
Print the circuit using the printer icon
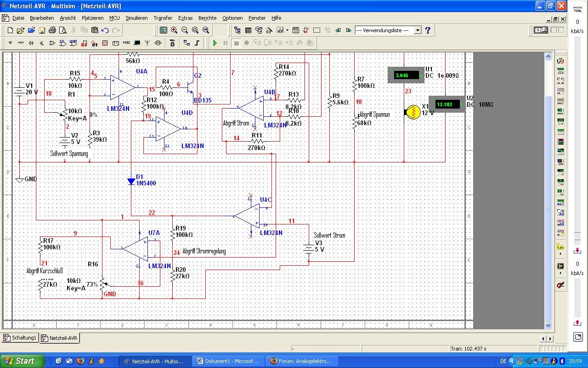52,30
